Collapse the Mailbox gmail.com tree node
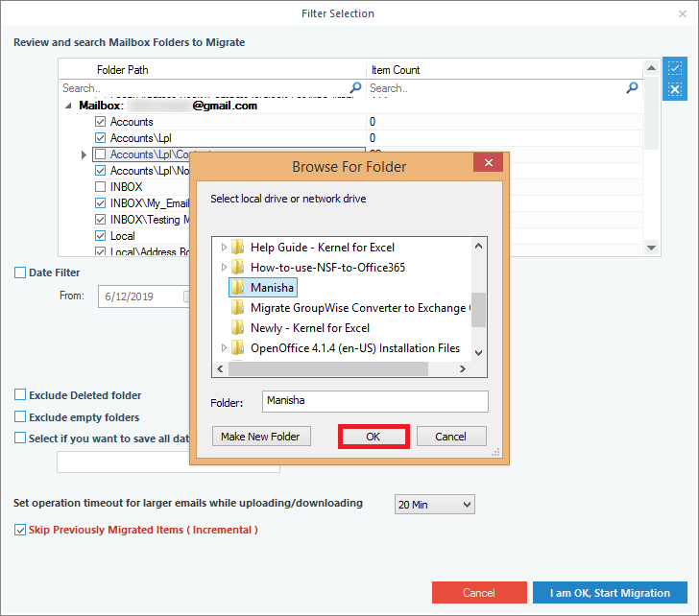Screen dimensions: 699x616 tap(68, 106)
